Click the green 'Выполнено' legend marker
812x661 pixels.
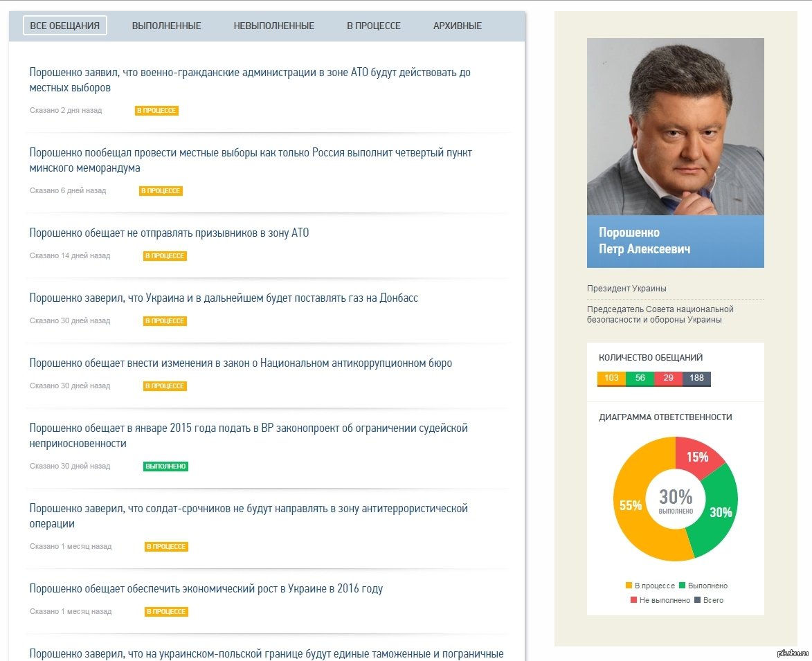682,586
